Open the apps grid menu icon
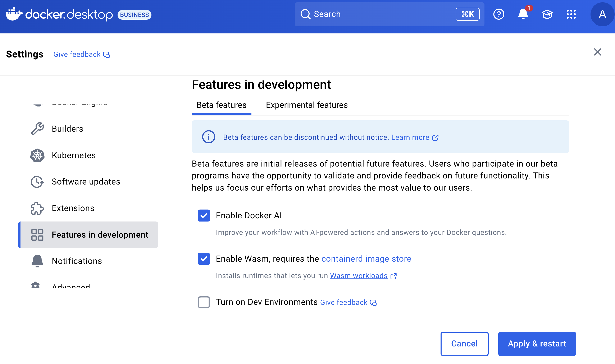 (571, 14)
